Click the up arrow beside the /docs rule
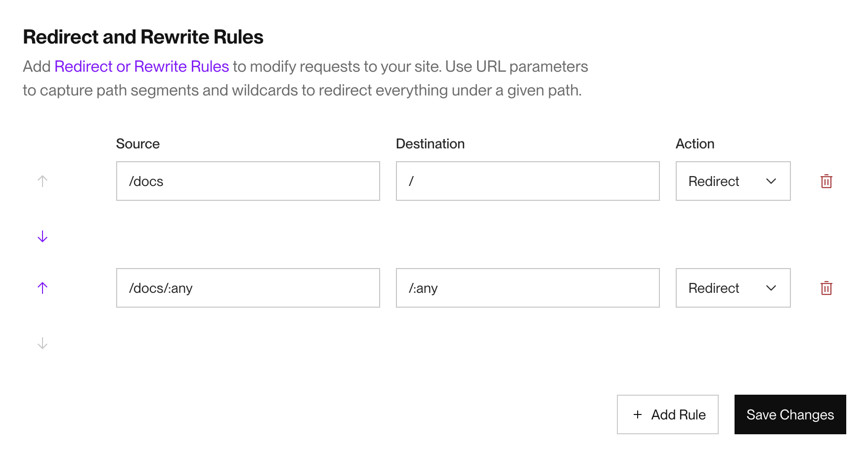The image size is (868, 458). [x=42, y=180]
